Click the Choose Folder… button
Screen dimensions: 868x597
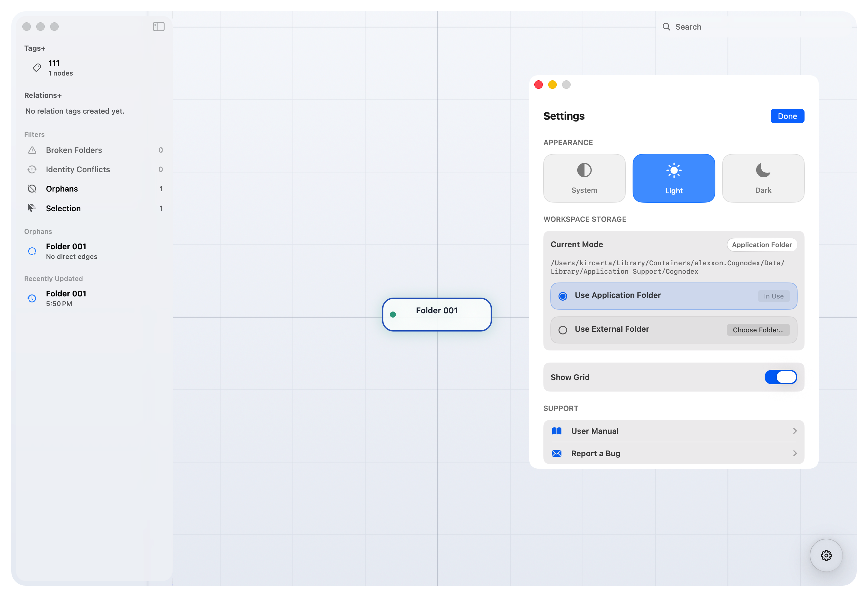click(x=758, y=330)
